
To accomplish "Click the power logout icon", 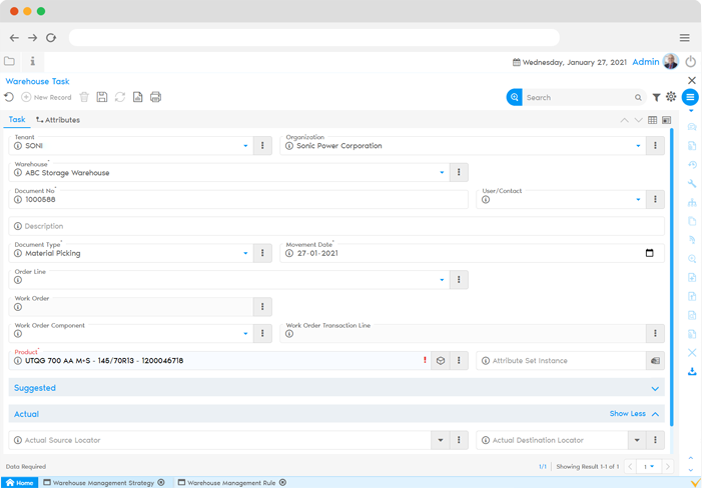I will [x=691, y=62].
